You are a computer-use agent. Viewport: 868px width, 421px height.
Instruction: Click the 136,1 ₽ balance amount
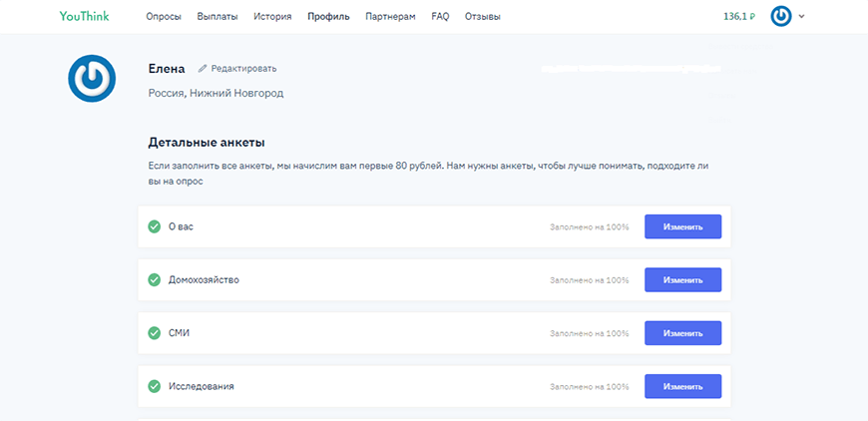pyautogui.click(x=739, y=17)
